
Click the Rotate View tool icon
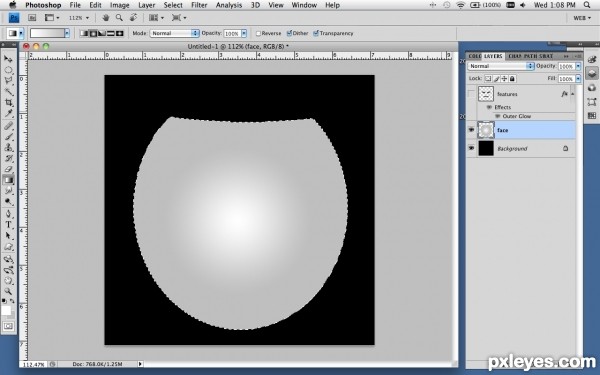[133, 18]
